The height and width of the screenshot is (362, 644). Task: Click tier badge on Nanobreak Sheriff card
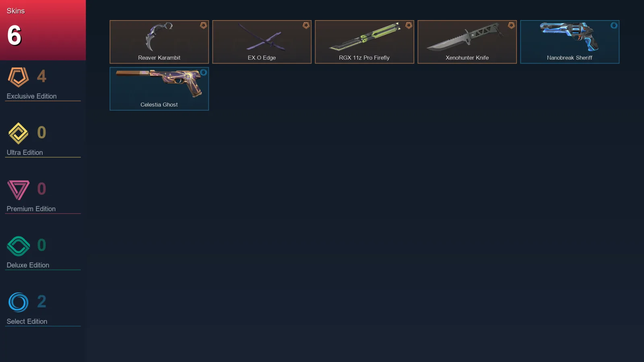click(x=614, y=26)
